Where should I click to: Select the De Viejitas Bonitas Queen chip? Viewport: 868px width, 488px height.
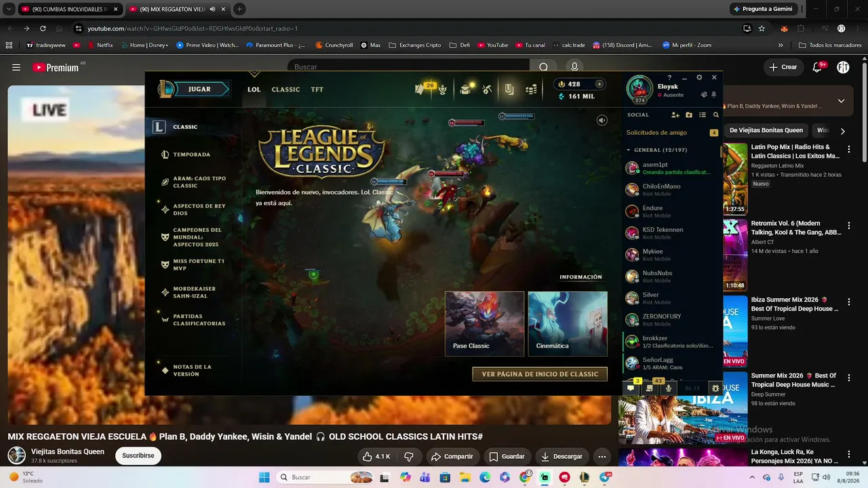pyautogui.click(x=766, y=130)
